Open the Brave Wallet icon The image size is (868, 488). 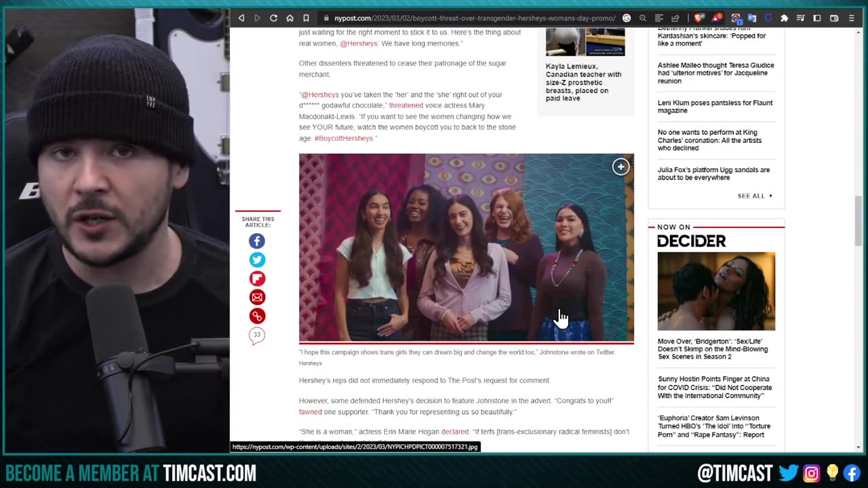[834, 18]
